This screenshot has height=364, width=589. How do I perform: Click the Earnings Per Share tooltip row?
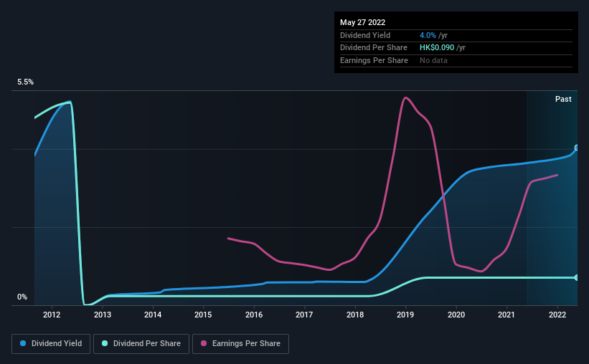pyautogui.click(x=456, y=60)
